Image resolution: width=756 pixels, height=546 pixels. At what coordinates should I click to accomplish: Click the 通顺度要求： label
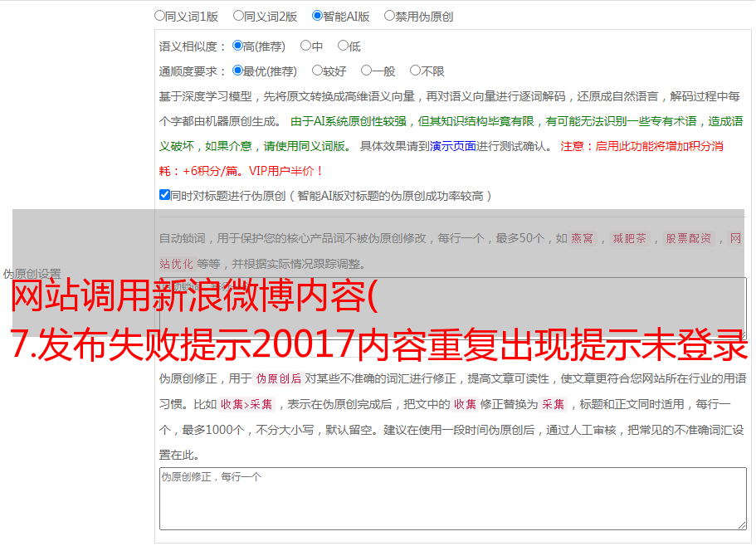point(193,71)
